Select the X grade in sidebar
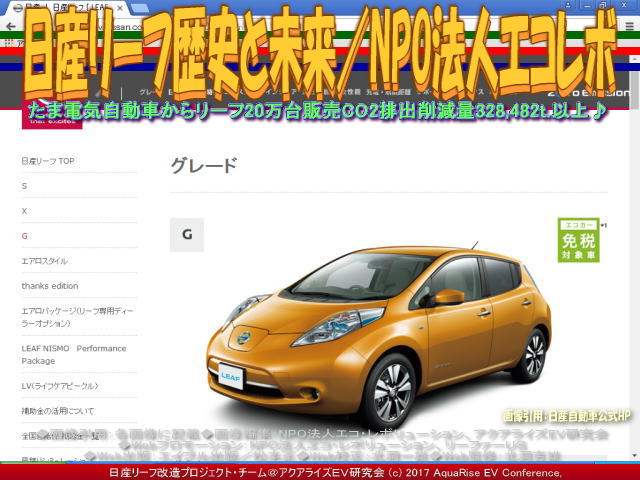The height and width of the screenshot is (480, 640). click(24, 211)
